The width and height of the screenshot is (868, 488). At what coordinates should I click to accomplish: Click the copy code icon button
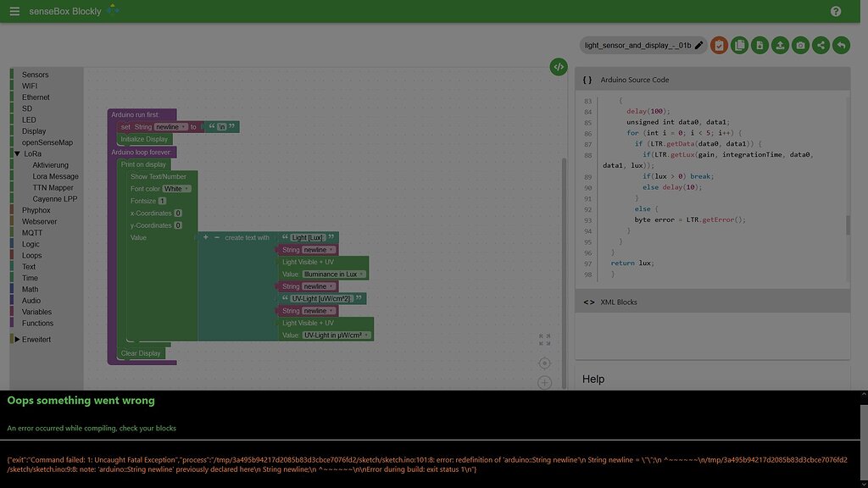coord(739,45)
